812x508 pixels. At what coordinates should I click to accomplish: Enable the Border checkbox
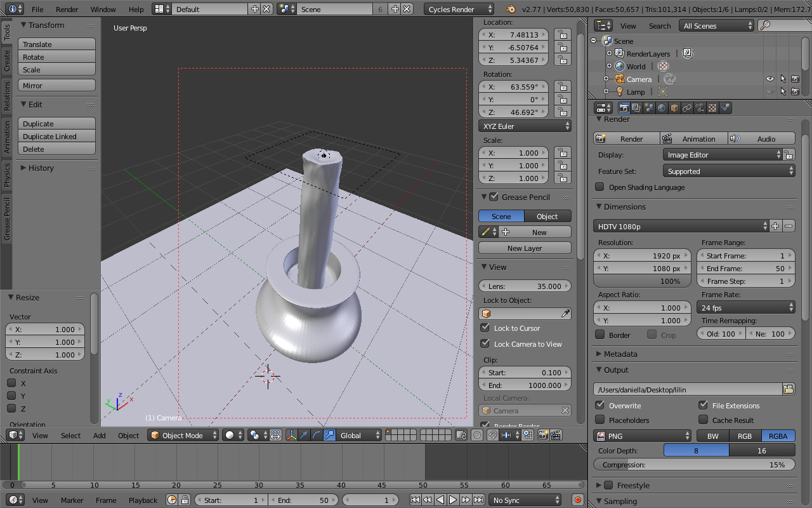tap(599, 335)
